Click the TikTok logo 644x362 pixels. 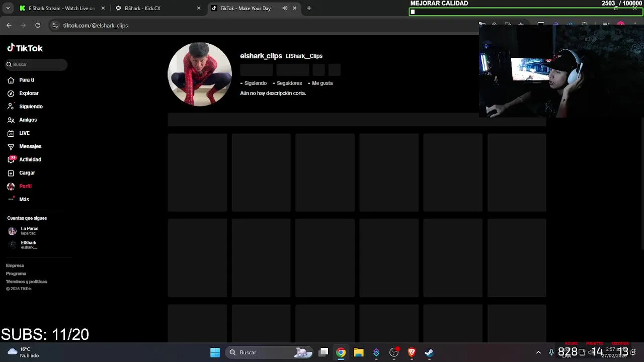pos(25,48)
